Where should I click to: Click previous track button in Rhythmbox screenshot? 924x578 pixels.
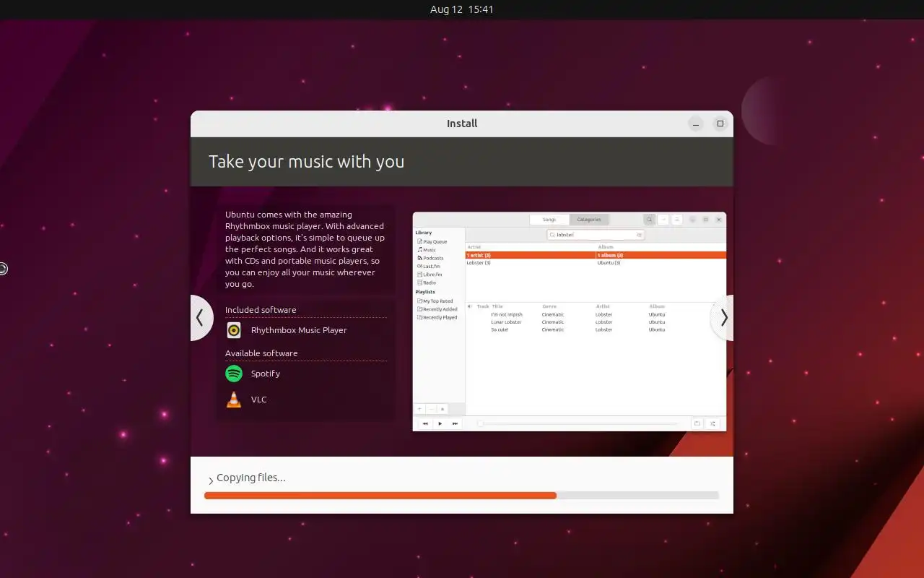point(425,423)
